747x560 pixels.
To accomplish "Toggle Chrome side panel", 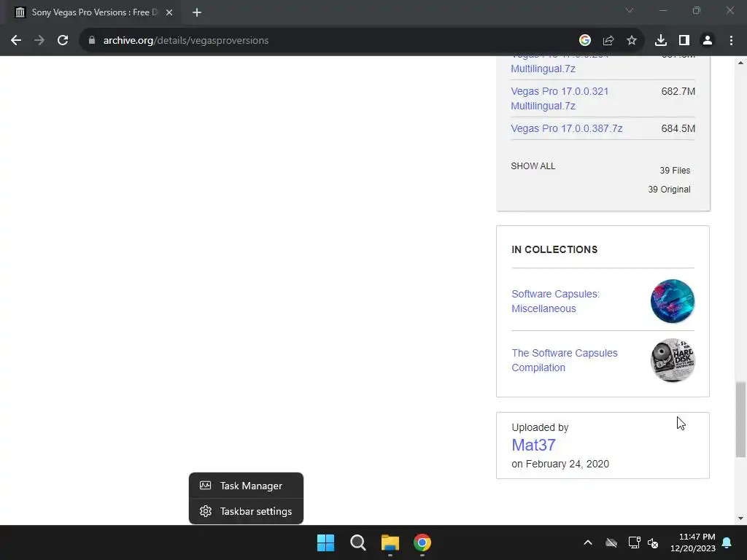I will 684,41.
